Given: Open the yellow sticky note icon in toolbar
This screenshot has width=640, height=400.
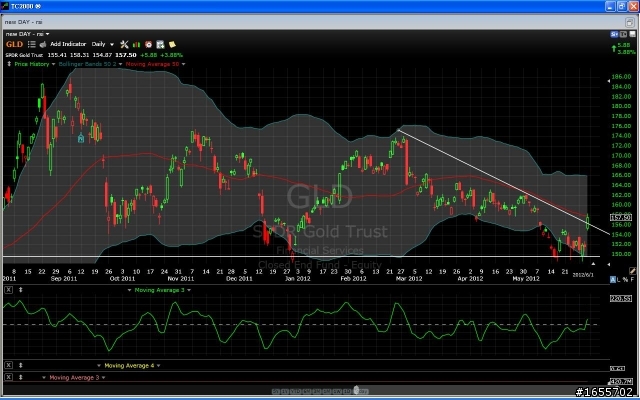Looking at the screenshot, I should 172,44.
